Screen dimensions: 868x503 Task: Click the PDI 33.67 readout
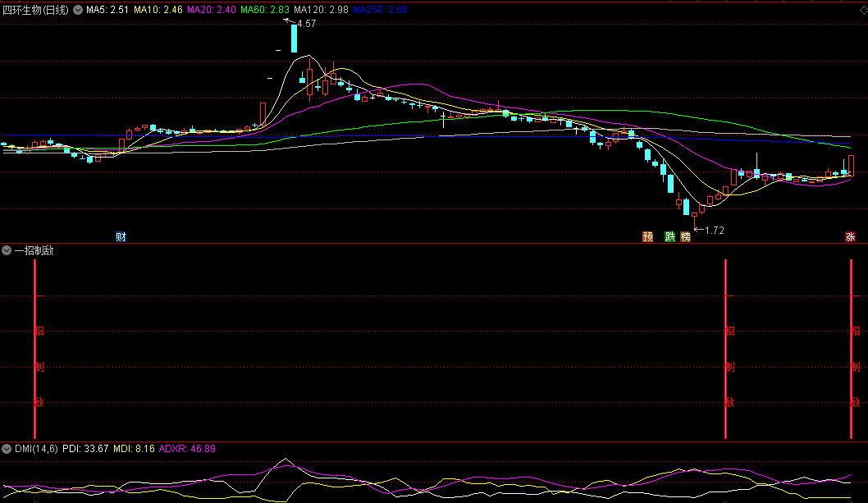tap(85, 449)
